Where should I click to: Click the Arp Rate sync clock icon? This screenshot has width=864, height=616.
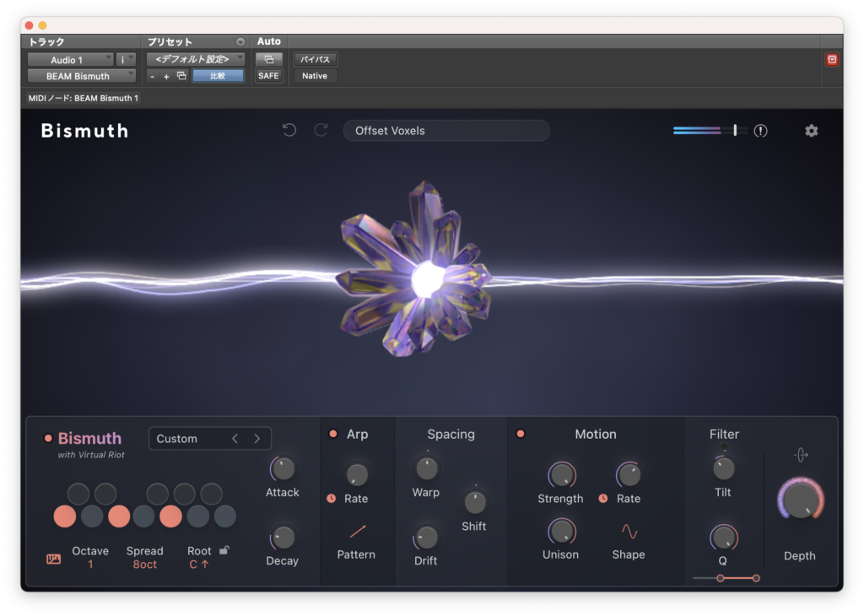pyautogui.click(x=331, y=498)
